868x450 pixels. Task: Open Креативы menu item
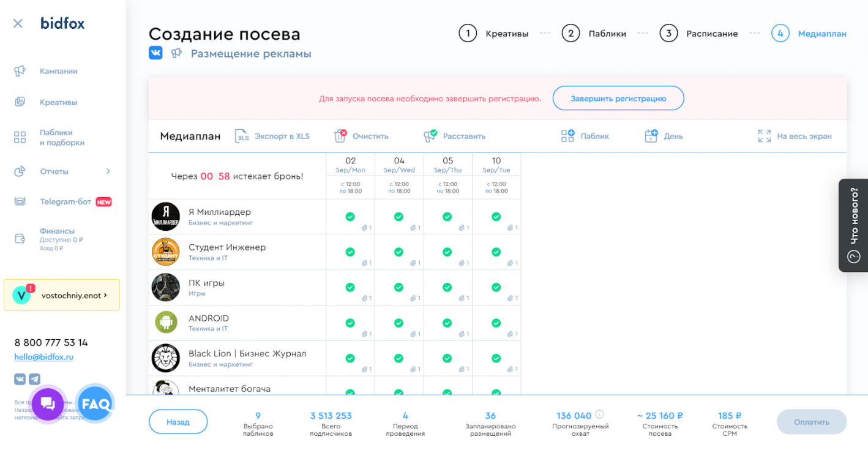pyautogui.click(x=59, y=102)
